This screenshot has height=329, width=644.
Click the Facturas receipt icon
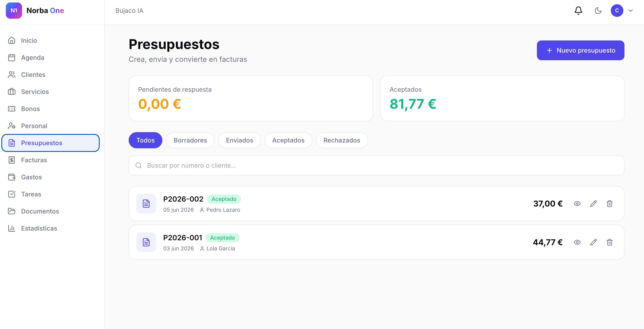[x=11, y=160]
